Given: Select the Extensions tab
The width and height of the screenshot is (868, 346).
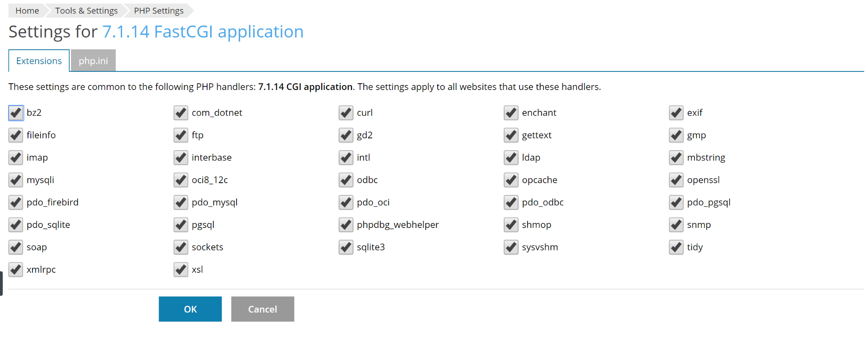Looking at the screenshot, I should [39, 61].
